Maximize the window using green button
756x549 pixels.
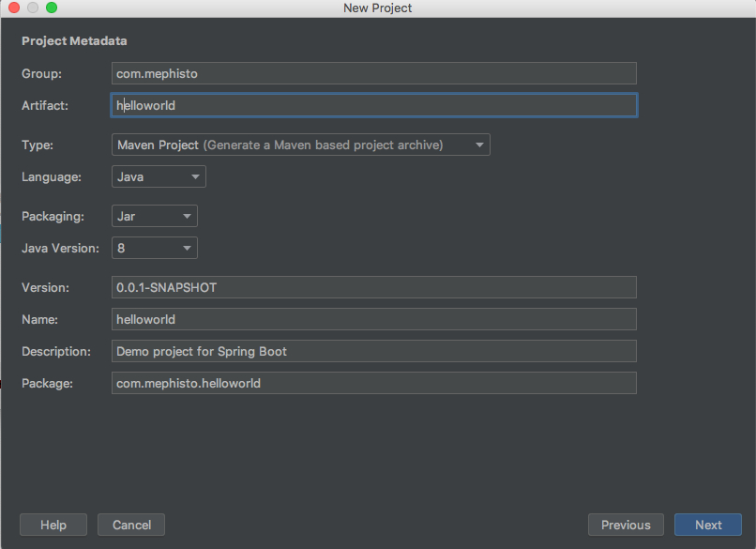click(52, 8)
